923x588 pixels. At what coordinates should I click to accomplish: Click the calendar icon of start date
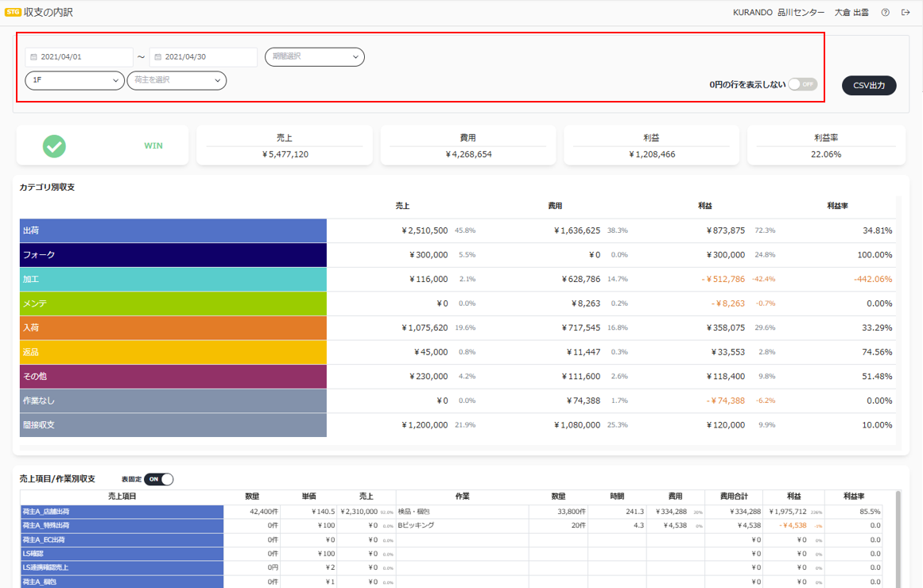pos(33,57)
